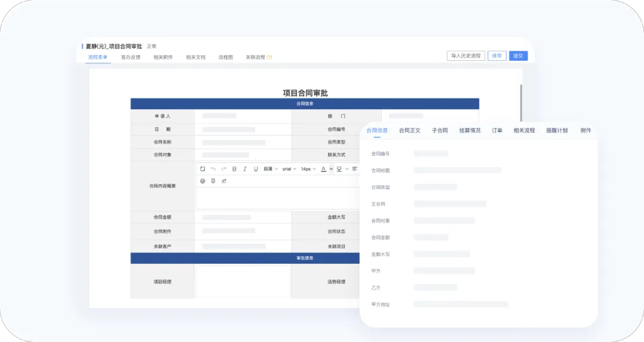Open the font color picker arrow
The image size is (644, 342).
331,169
